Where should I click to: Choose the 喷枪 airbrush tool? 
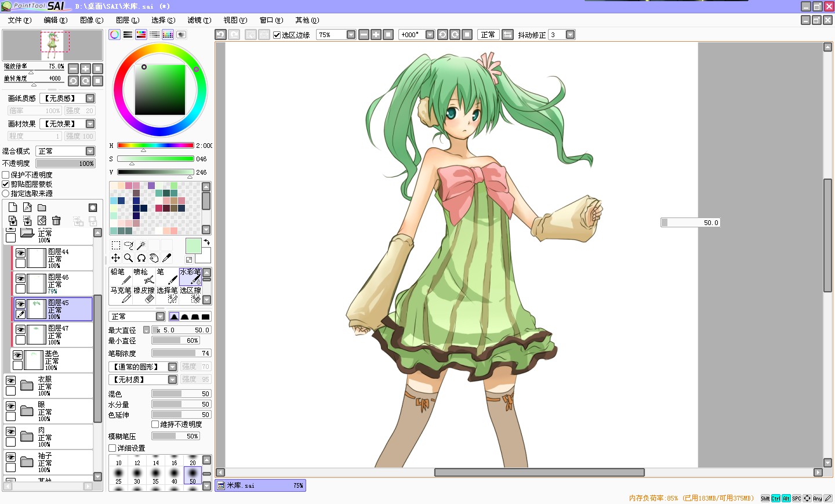click(144, 276)
